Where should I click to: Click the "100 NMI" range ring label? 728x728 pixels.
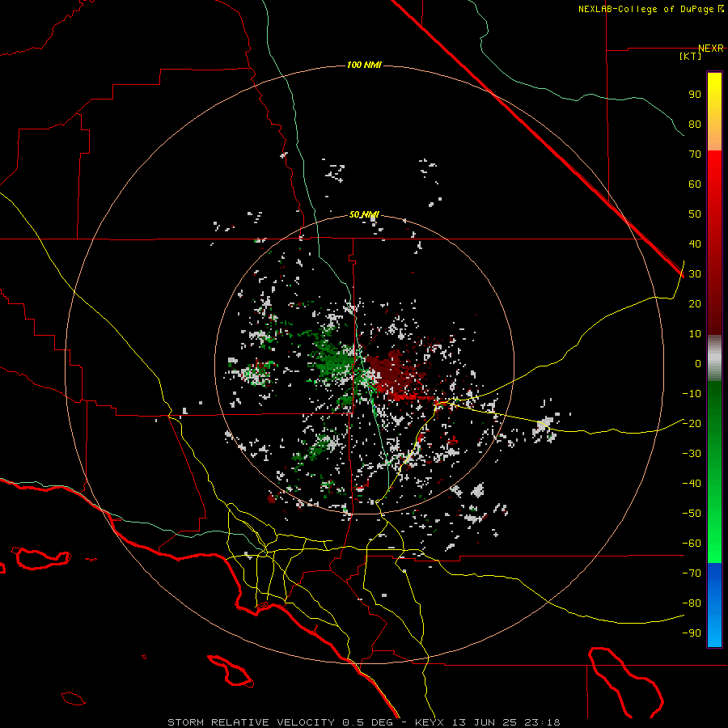[364, 65]
